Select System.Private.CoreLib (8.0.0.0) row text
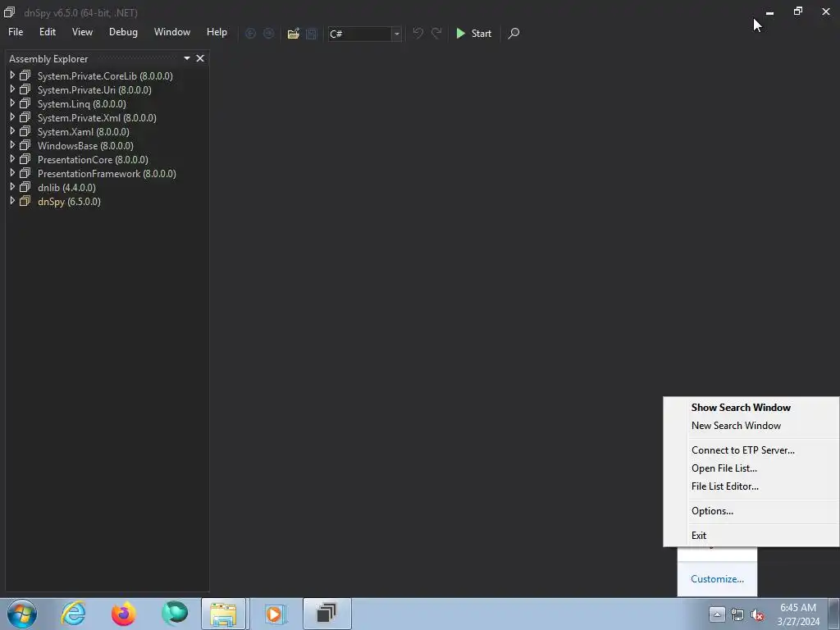This screenshot has width=840, height=630. tap(105, 76)
